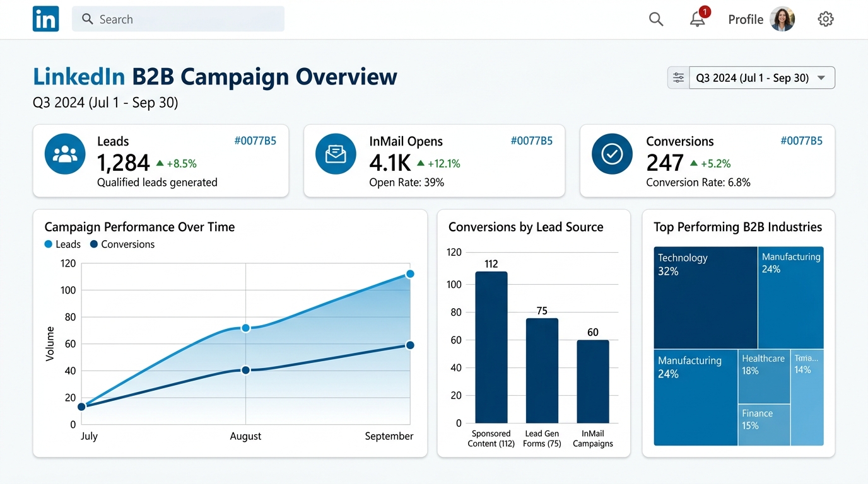Click the September Conversions data point
868x484 pixels.
pos(410,345)
